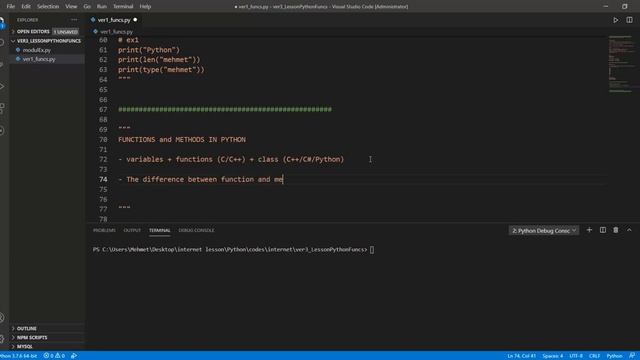Open Run and Debug in the activity bar

click(x=2, y=87)
